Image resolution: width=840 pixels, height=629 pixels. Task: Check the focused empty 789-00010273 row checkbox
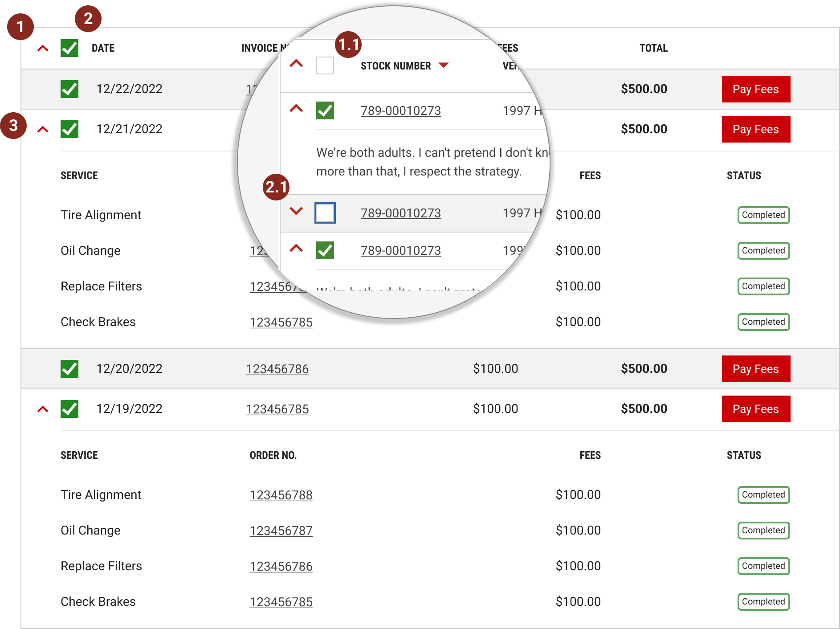click(325, 213)
